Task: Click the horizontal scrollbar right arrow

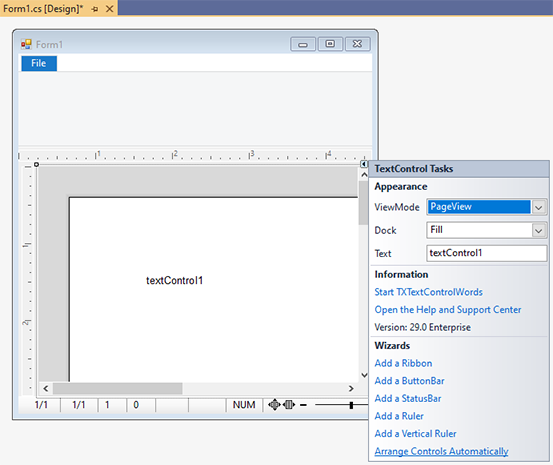Action: 351,388
